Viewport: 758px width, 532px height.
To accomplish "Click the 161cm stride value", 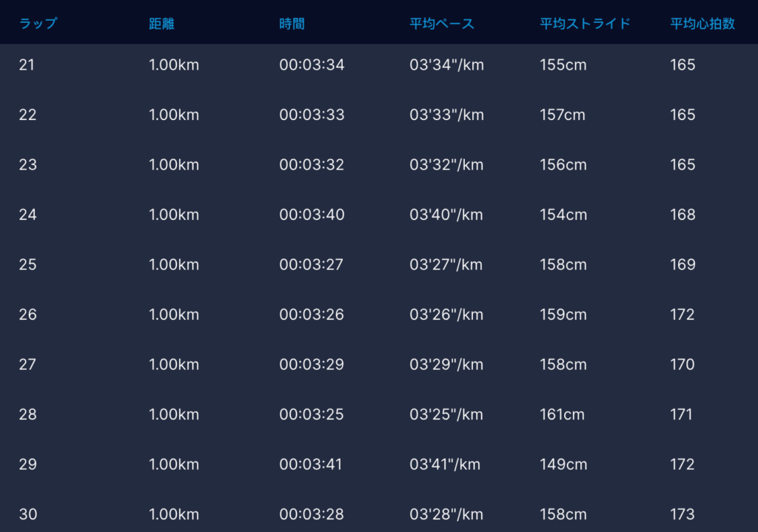I will [x=562, y=414].
